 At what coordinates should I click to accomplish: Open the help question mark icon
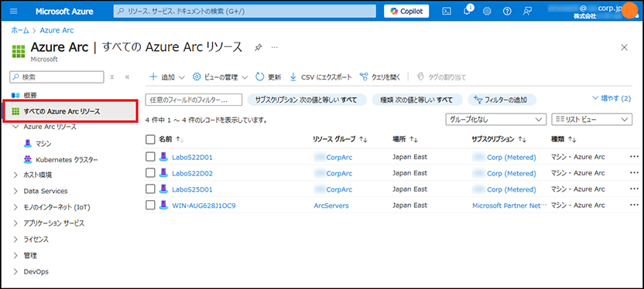click(507, 12)
